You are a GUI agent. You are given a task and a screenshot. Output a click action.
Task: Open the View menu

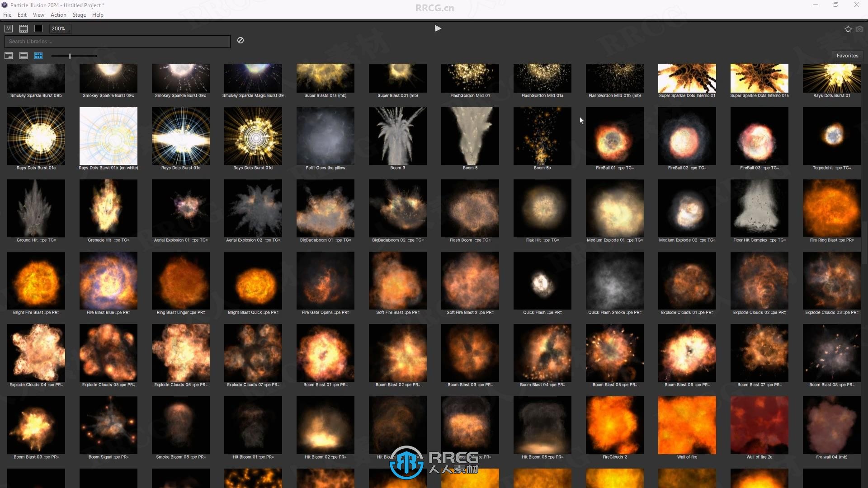coord(38,15)
